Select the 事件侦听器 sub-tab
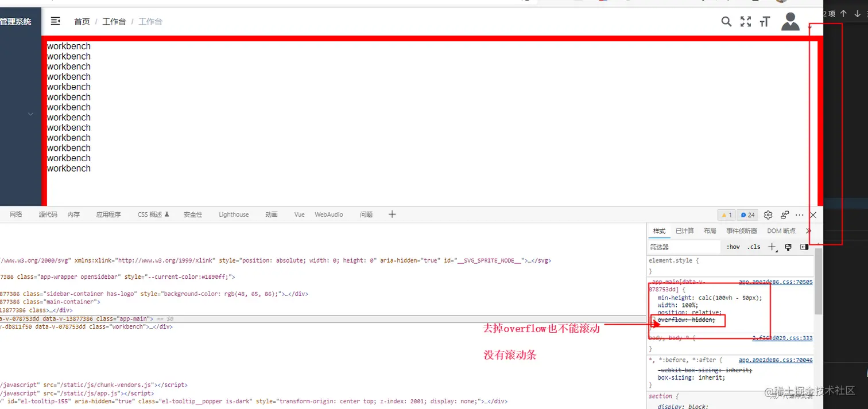The height and width of the screenshot is (409, 868). click(x=742, y=231)
